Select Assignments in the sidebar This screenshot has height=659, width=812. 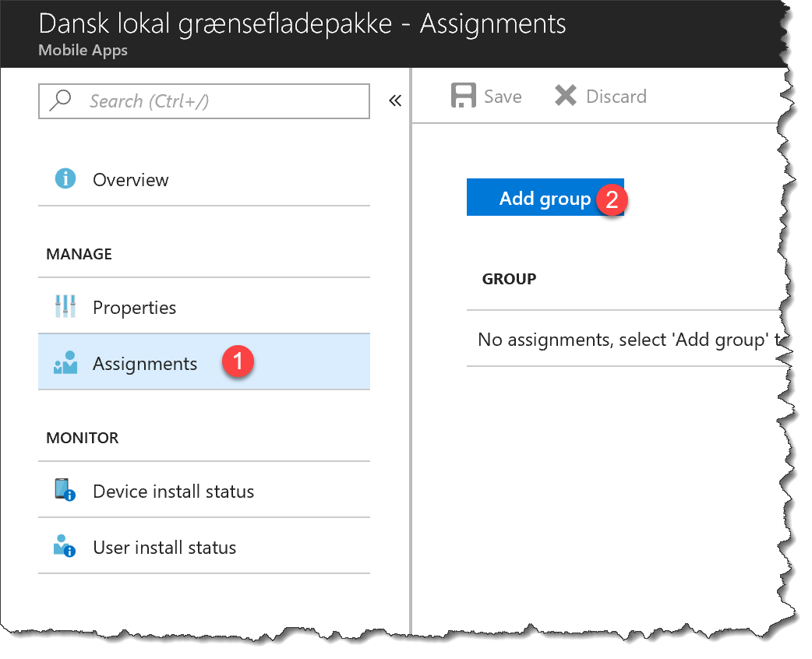coord(145,362)
